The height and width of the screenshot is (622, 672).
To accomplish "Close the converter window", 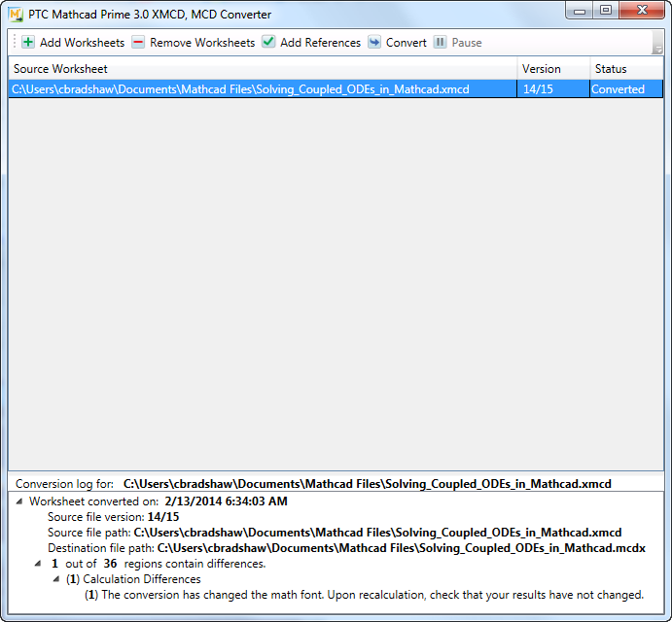I will coord(642,11).
